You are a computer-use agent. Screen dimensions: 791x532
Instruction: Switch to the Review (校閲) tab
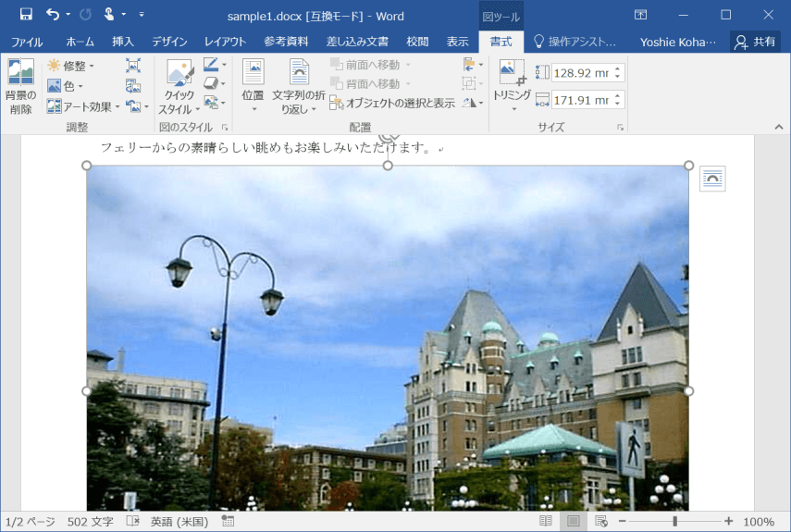click(417, 42)
